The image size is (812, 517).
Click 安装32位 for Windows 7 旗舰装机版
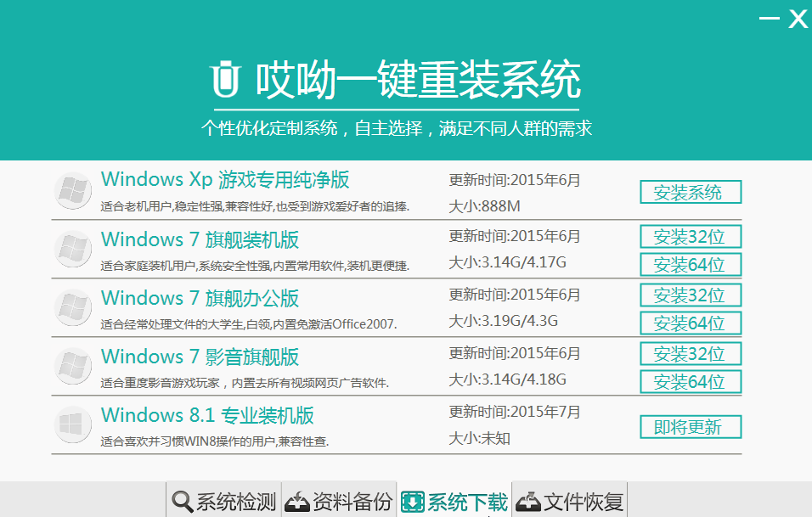pos(690,236)
